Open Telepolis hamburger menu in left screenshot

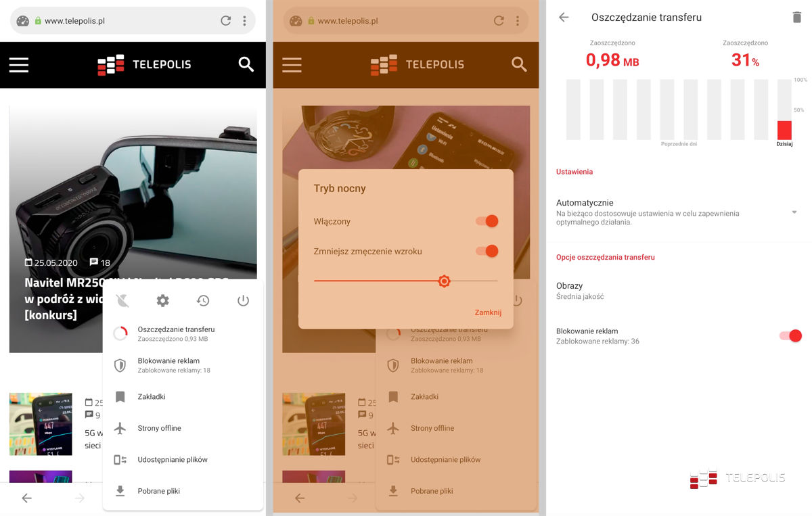coord(19,64)
